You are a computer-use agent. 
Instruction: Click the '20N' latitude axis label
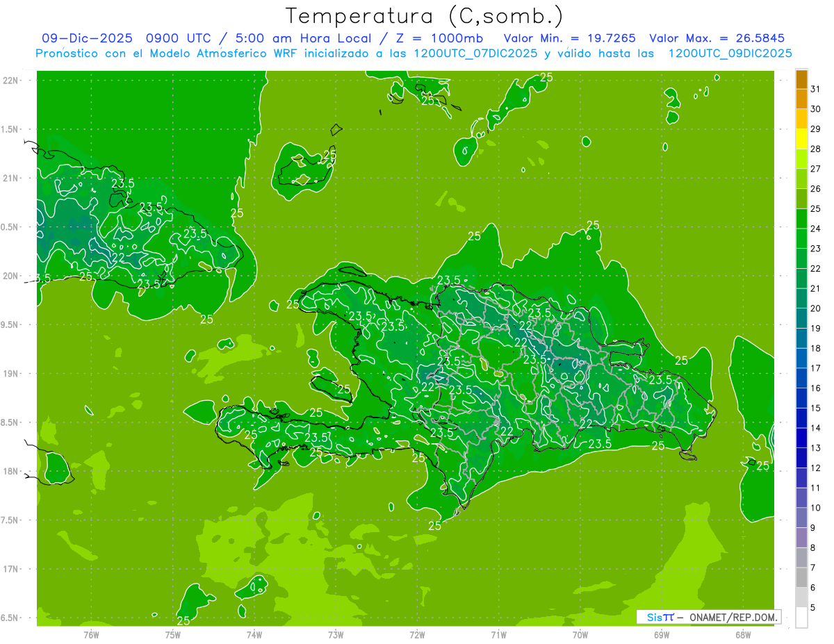pyautogui.click(x=12, y=276)
